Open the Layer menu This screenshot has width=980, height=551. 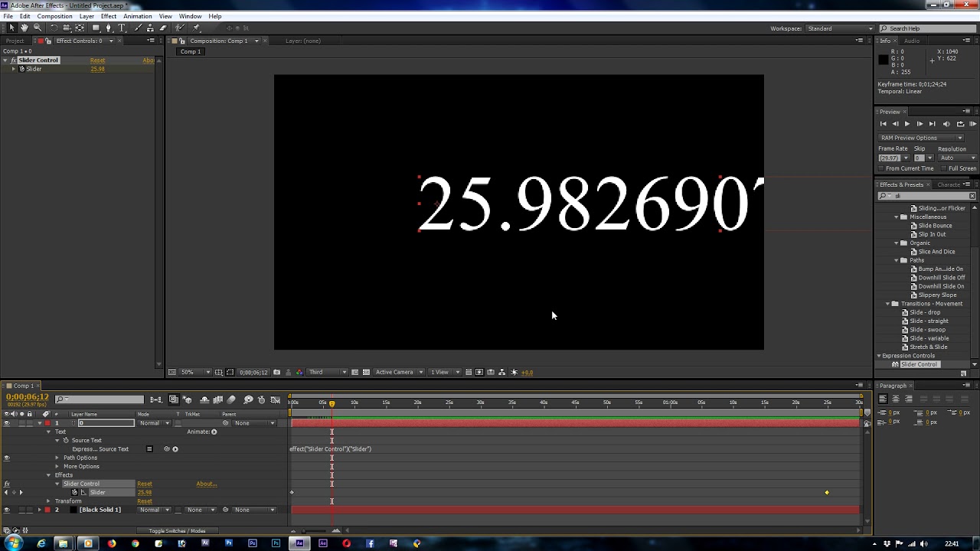click(x=87, y=16)
